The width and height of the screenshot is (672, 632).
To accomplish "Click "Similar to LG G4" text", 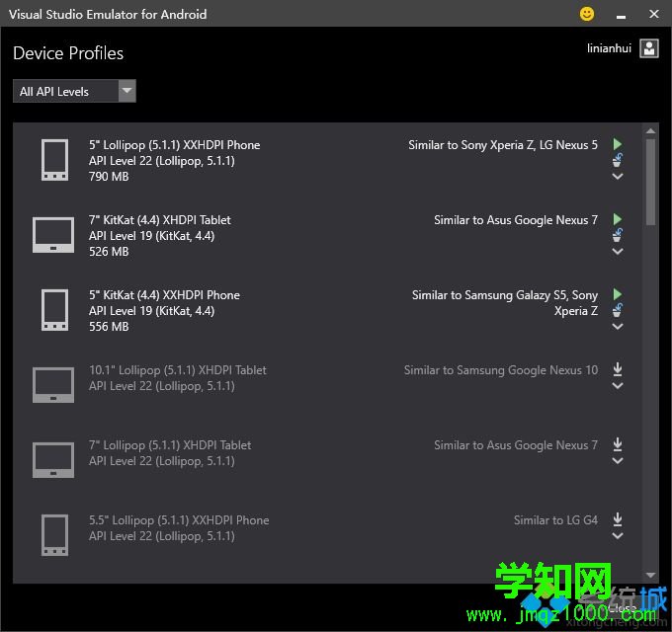I will (x=555, y=519).
